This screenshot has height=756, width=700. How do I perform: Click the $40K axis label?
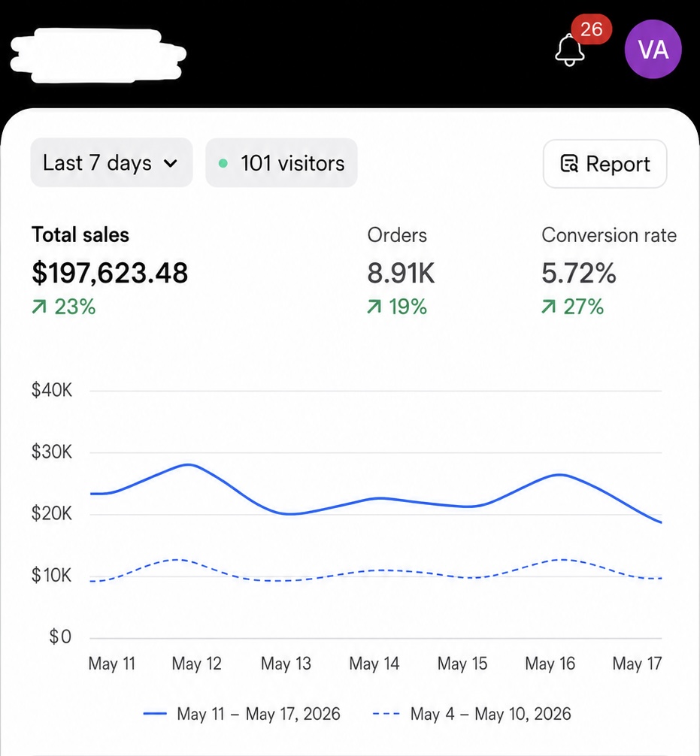(52, 389)
